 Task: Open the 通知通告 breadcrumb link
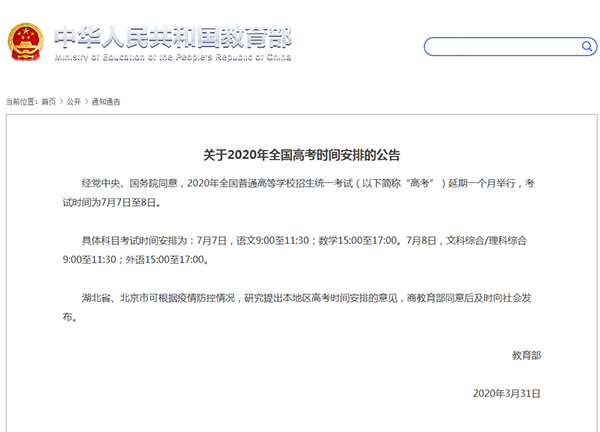pyautogui.click(x=106, y=102)
